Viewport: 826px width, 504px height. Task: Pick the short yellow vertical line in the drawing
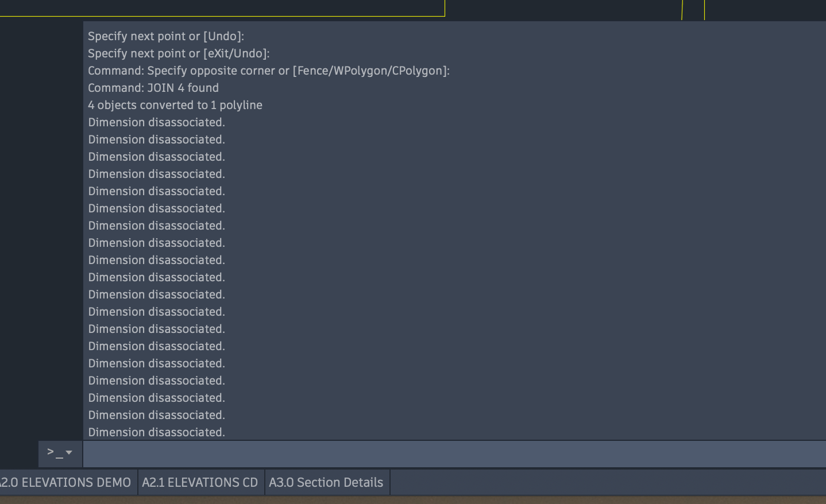704,10
